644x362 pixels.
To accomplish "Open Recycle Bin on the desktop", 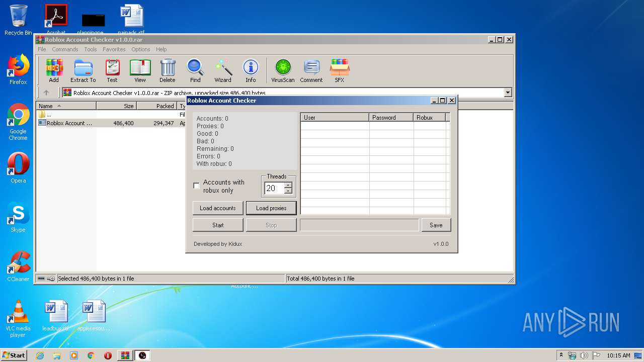I will [x=18, y=20].
